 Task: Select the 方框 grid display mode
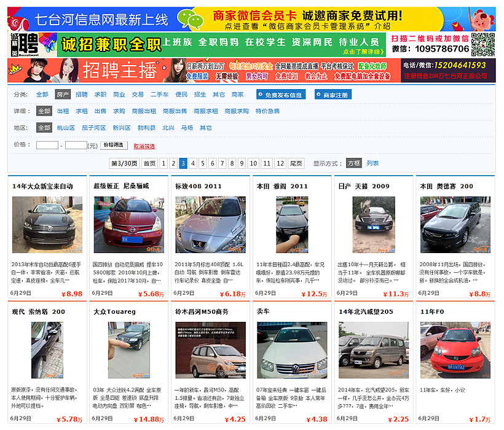pyautogui.click(x=353, y=163)
